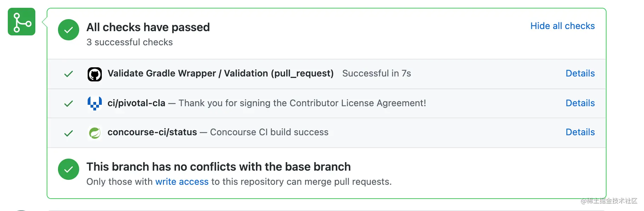Open Details for ci/pivotal-cla check

(x=580, y=103)
